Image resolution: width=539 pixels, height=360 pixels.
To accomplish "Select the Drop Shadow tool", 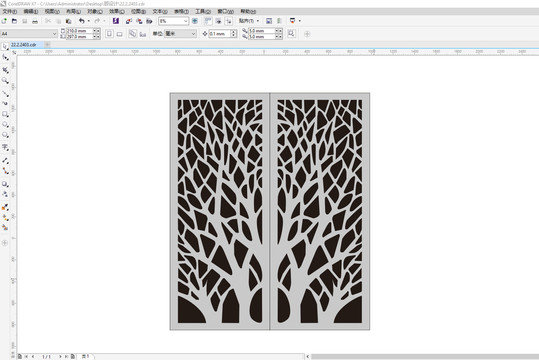I will point(5,184).
